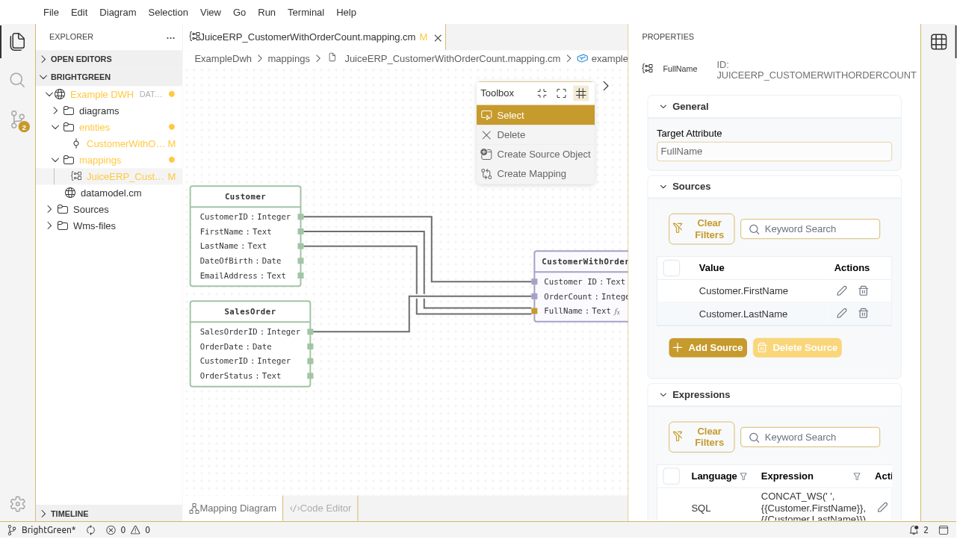Click the minimize icon in Toolbox header
957x560 pixels.
point(542,93)
